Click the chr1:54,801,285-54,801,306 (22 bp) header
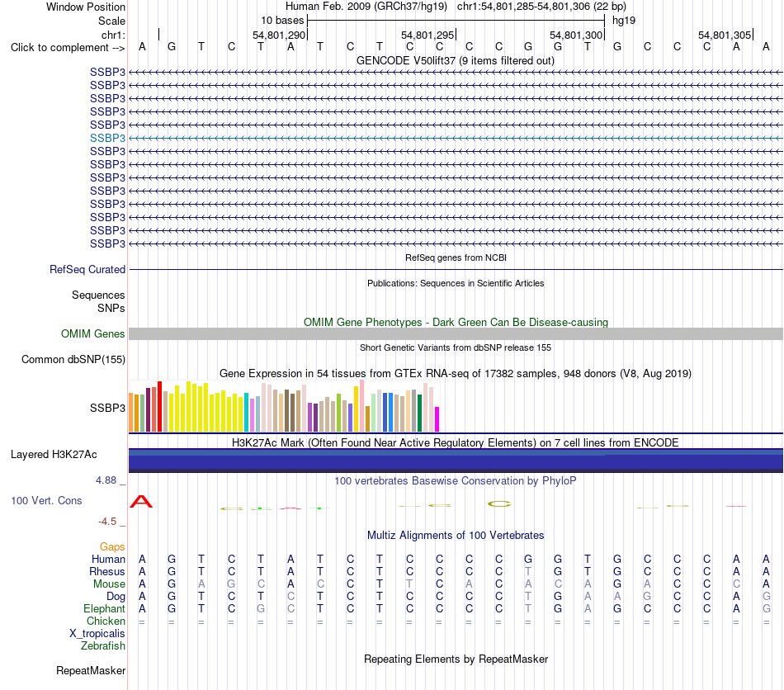The height and width of the screenshot is (690, 784). (541, 7)
